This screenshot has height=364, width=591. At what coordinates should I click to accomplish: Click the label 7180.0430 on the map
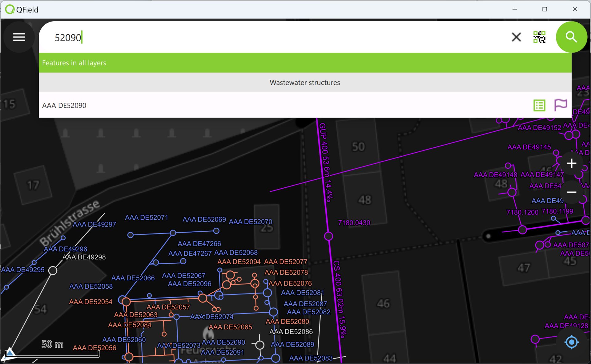354,222
